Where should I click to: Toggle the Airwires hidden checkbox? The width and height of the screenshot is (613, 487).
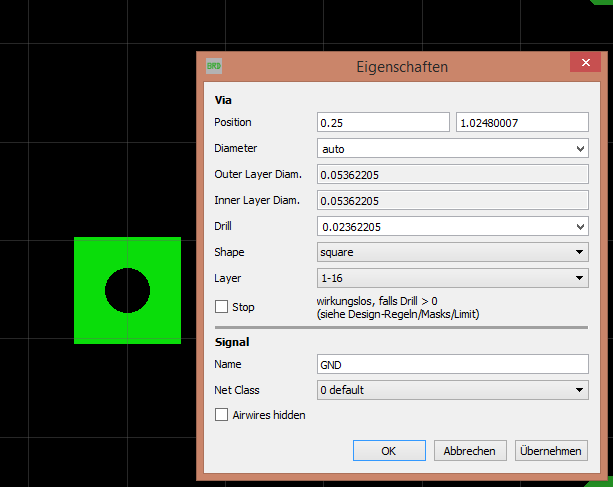pos(221,415)
